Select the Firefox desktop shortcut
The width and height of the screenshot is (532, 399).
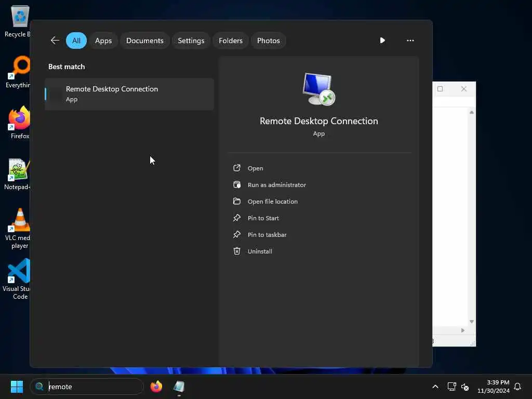point(19,123)
